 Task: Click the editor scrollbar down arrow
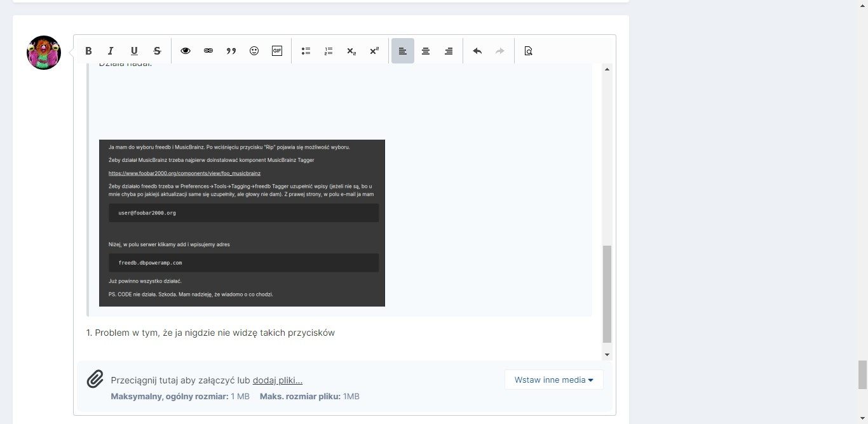coord(607,355)
